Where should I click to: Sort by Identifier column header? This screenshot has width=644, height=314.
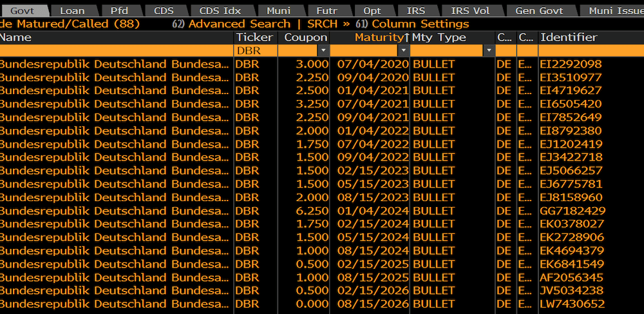591,37
